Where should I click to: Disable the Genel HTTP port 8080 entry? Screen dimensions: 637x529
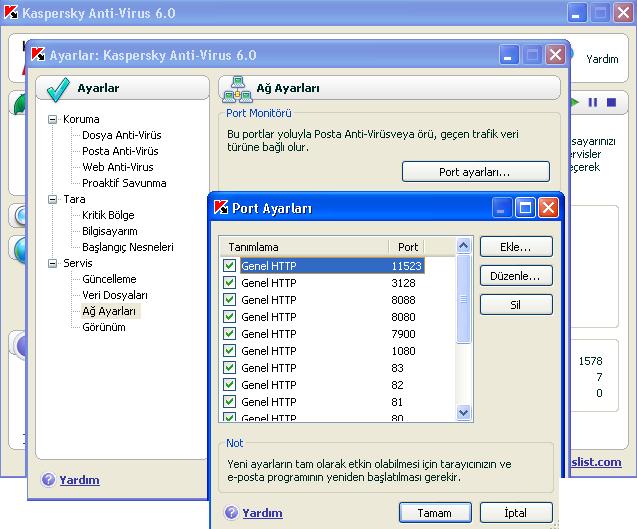click(230, 317)
